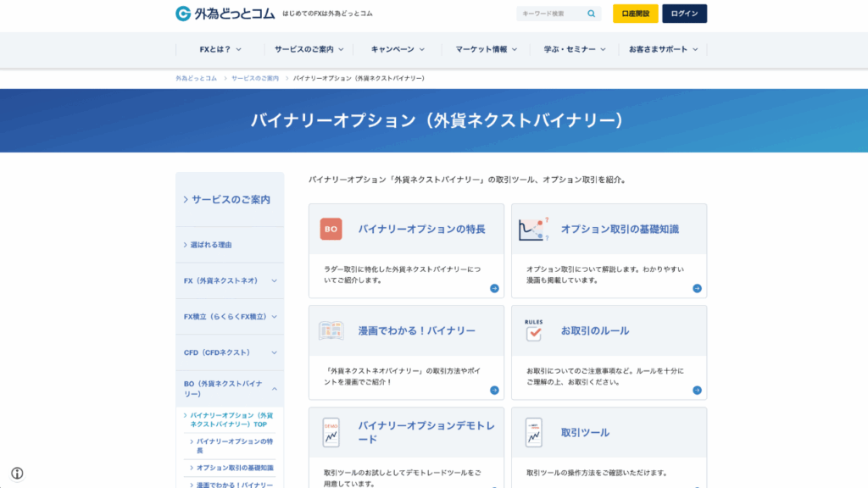Open バイナリーオプションデモトレード card title

[x=426, y=432]
